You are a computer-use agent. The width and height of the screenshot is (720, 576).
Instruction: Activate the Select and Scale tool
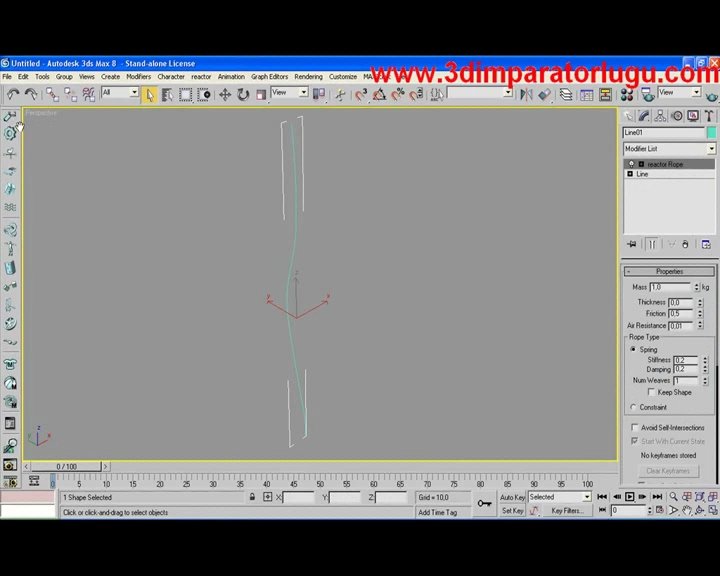click(261, 95)
